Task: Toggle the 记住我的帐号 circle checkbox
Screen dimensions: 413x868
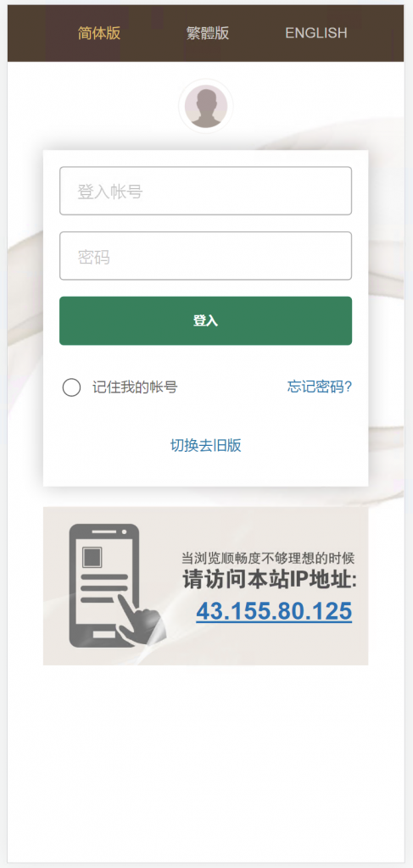Action: (x=71, y=387)
